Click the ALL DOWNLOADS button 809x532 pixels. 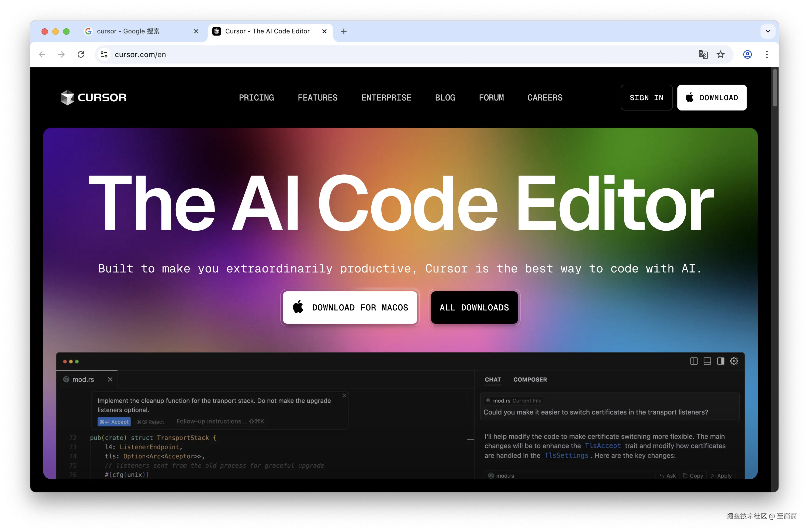[474, 307]
